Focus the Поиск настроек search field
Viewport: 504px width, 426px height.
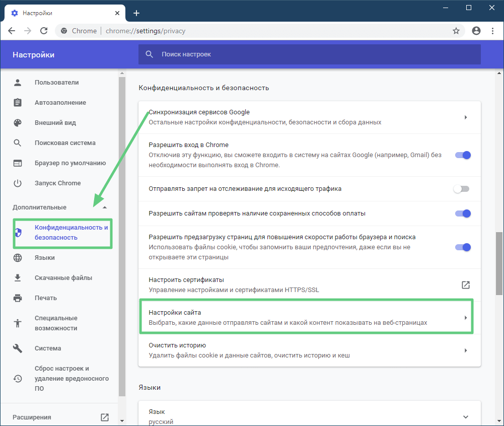click(x=310, y=54)
